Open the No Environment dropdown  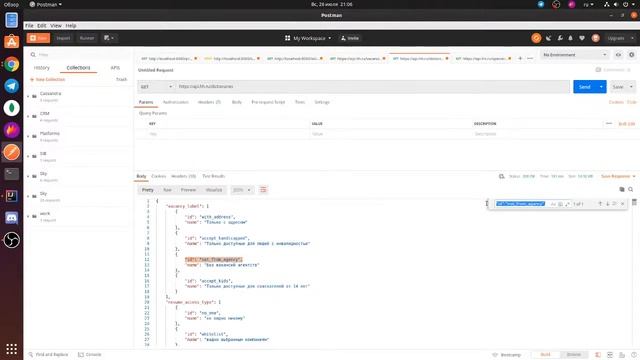tap(574, 55)
